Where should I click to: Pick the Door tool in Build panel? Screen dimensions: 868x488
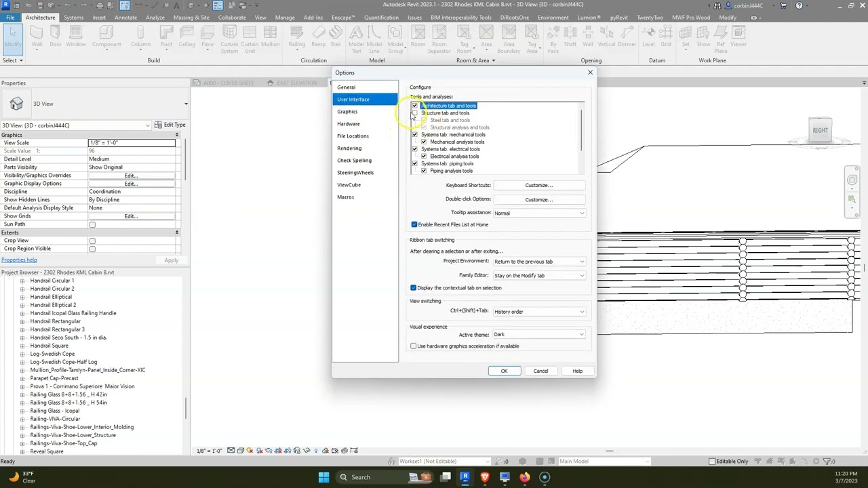click(56, 36)
